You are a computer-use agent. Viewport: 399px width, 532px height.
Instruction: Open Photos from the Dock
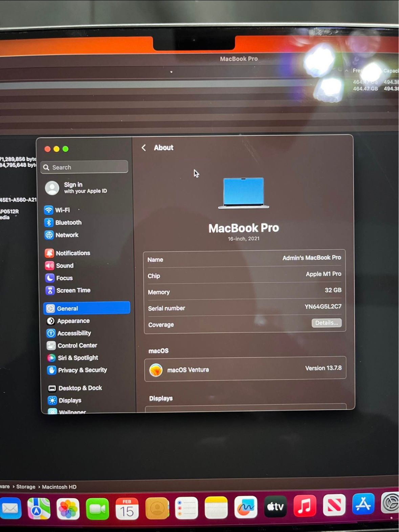68,509
